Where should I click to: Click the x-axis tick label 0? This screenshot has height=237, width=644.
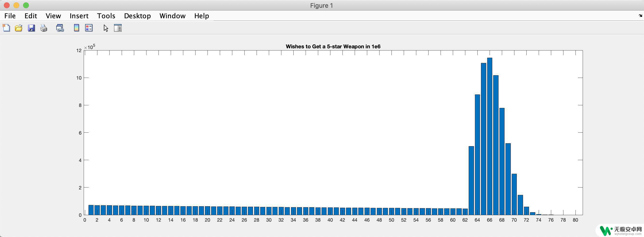pos(85,220)
